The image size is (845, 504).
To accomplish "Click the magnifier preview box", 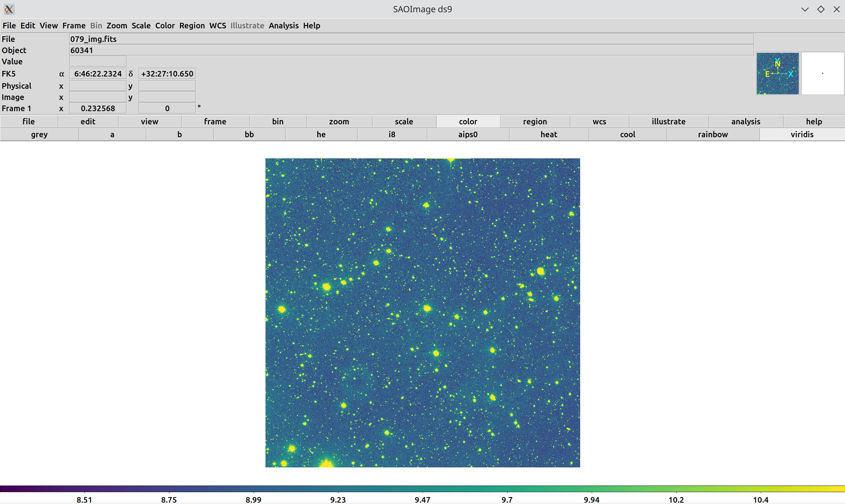I will click(x=822, y=73).
